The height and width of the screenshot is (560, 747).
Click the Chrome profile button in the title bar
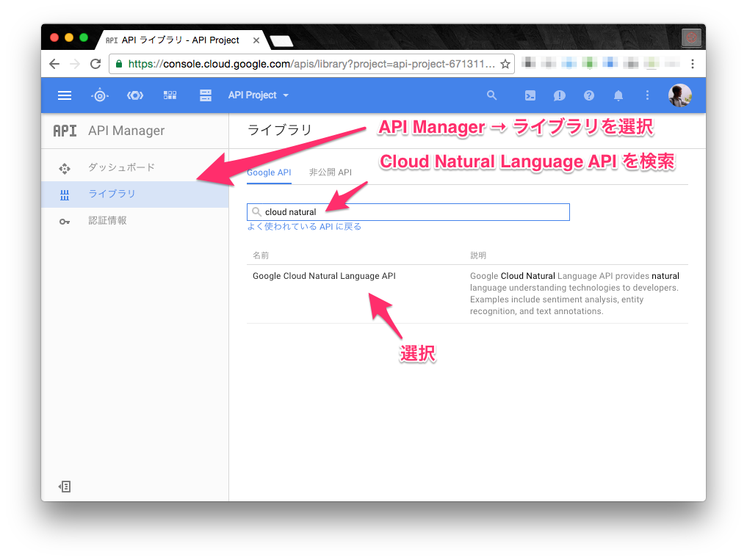pos(691,37)
